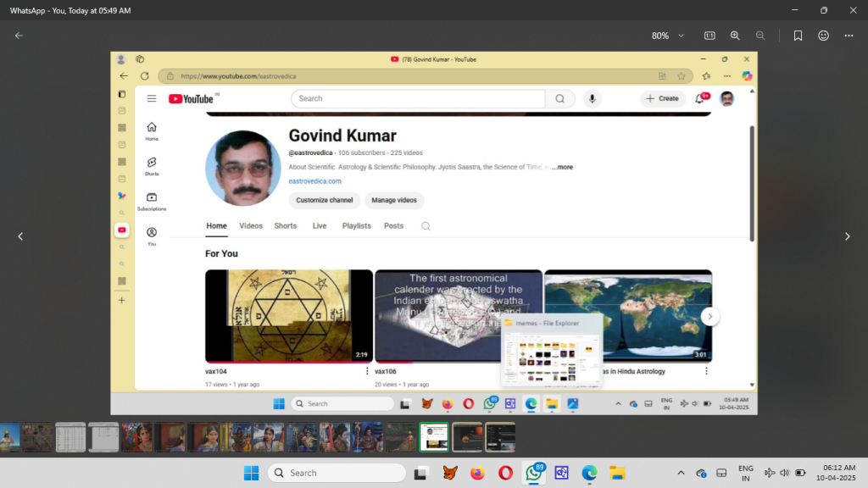Open Firefox from the taskbar
This screenshot has height=488, width=868.
click(477, 473)
